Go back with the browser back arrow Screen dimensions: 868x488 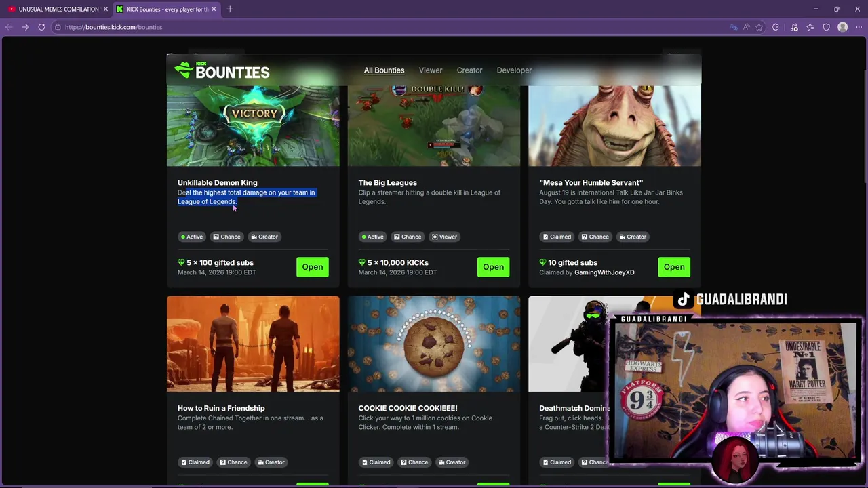pos(9,27)
